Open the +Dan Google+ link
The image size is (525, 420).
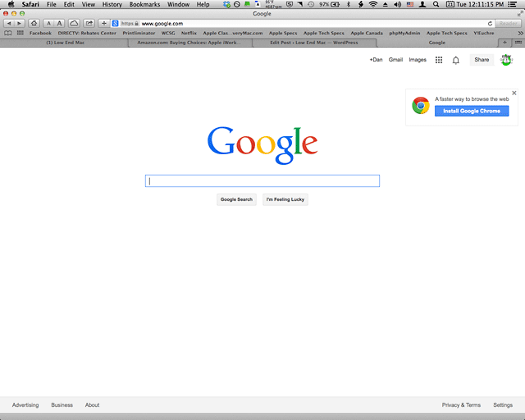pos(376,60)
